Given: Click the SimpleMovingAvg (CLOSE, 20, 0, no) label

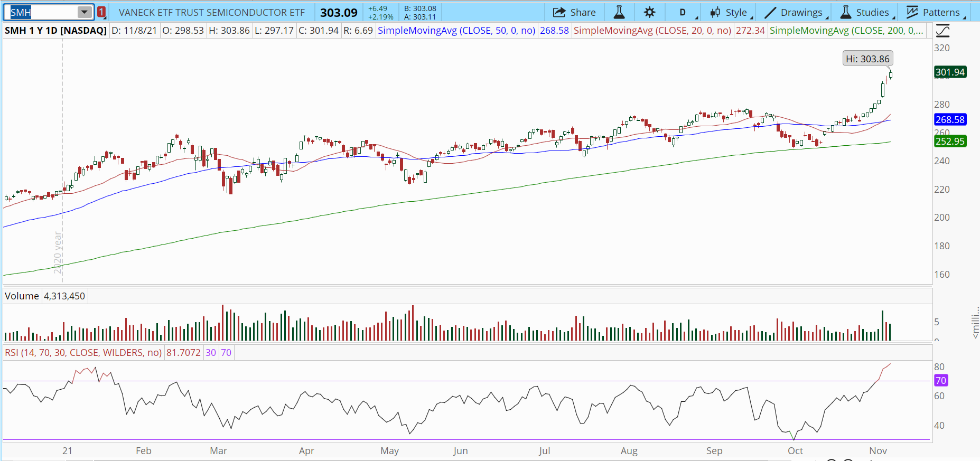Looking at the screenshot, I should pos(652,31).
